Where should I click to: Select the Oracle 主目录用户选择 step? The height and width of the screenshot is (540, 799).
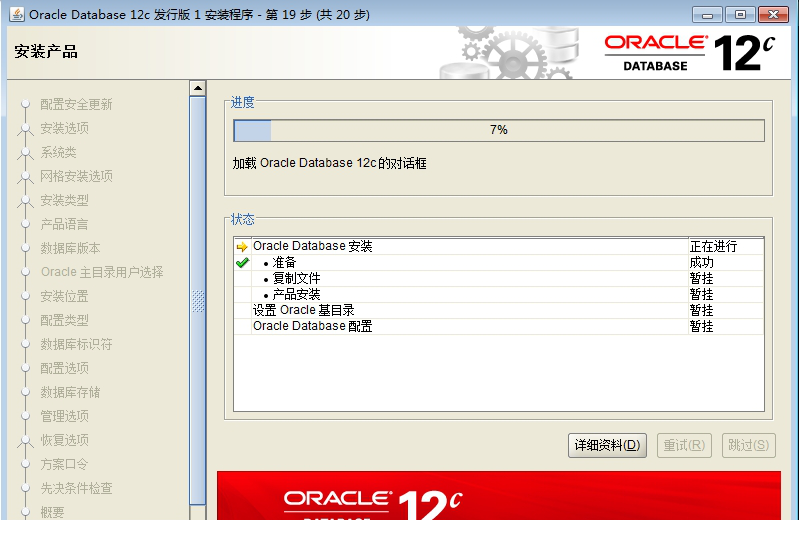(102, 272)
